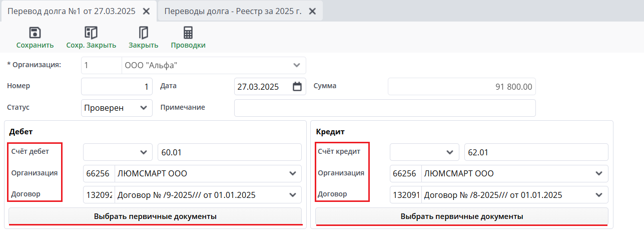
Task: Switch to Переводы долга - Реестр tab
Action: coord(233,11)
